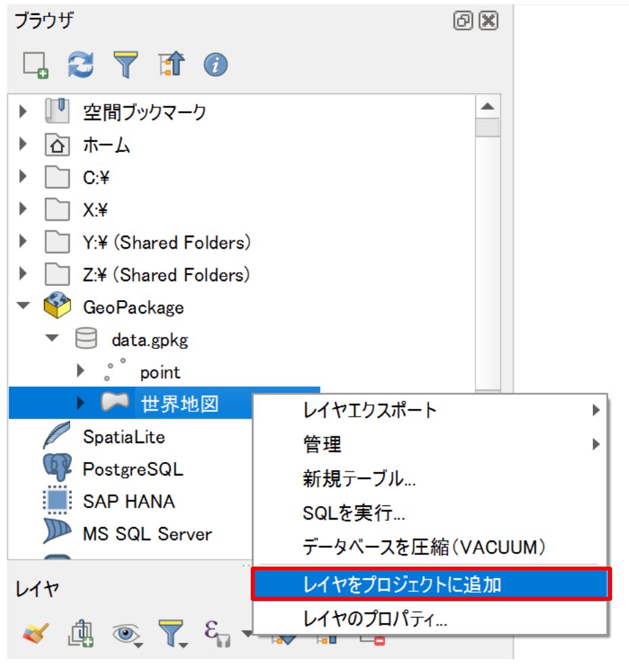Select データベースを圧縮(VACUUM) menu entry
This screenshot has width=629, height=672.
pos(430,547)
